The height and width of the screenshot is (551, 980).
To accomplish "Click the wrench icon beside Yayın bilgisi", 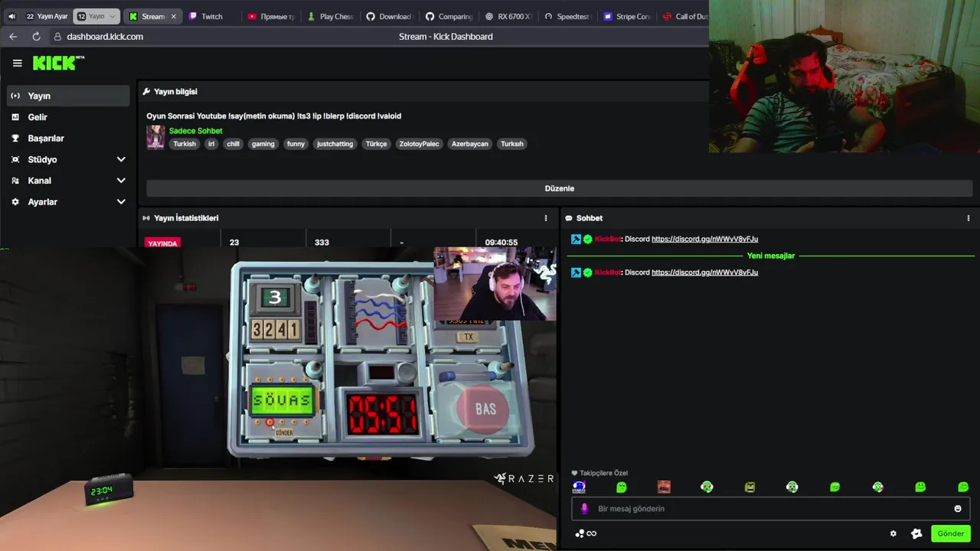I will pos(146,92).
